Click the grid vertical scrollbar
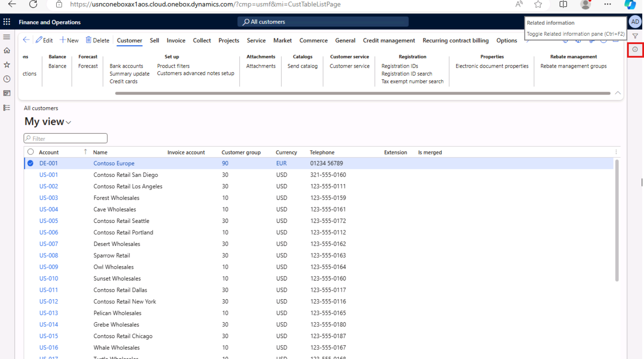This screenshot has height=359, width=644. point(617,220)
